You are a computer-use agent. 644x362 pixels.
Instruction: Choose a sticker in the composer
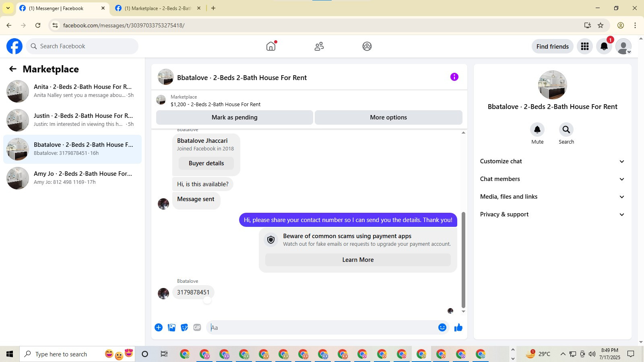click(x=184, y=327)
